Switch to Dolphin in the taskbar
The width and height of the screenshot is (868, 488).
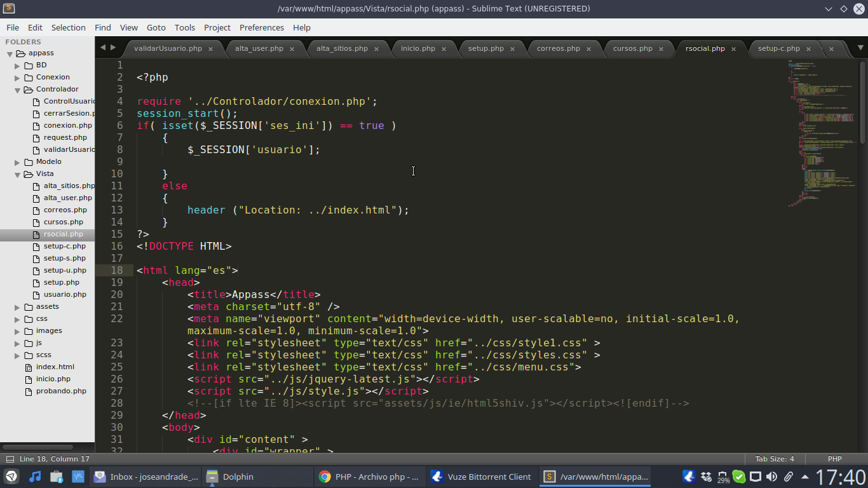tap(257, 477)
